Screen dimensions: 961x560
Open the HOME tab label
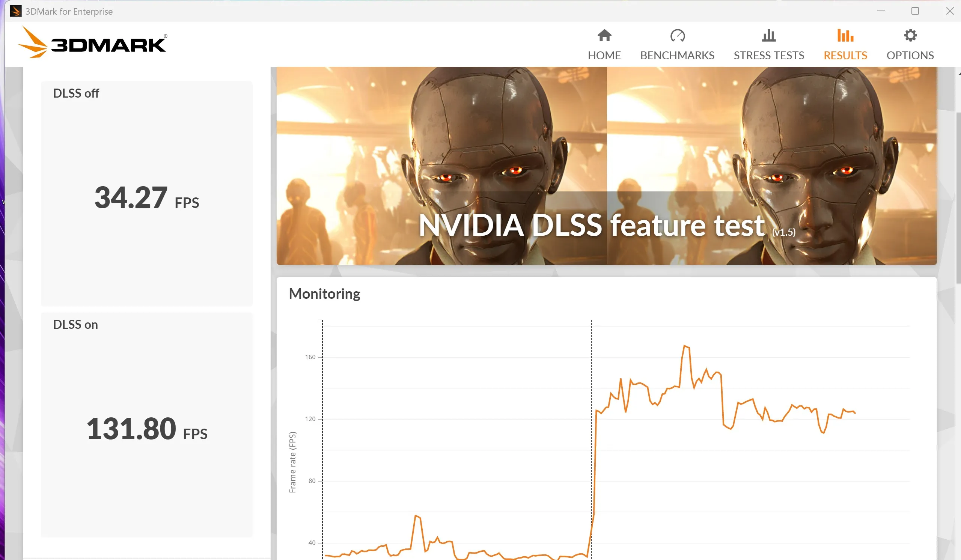click(x=604, y=56)
